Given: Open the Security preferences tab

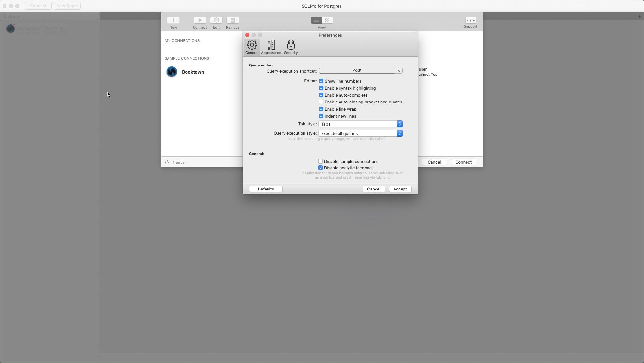Looking at the screenshot, I should [x=291, y=47].
